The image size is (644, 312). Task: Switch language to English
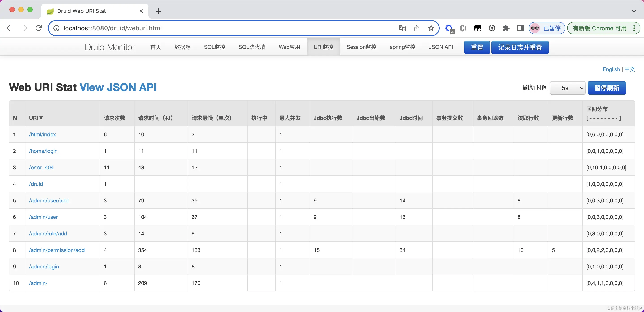tap(611, 69)
